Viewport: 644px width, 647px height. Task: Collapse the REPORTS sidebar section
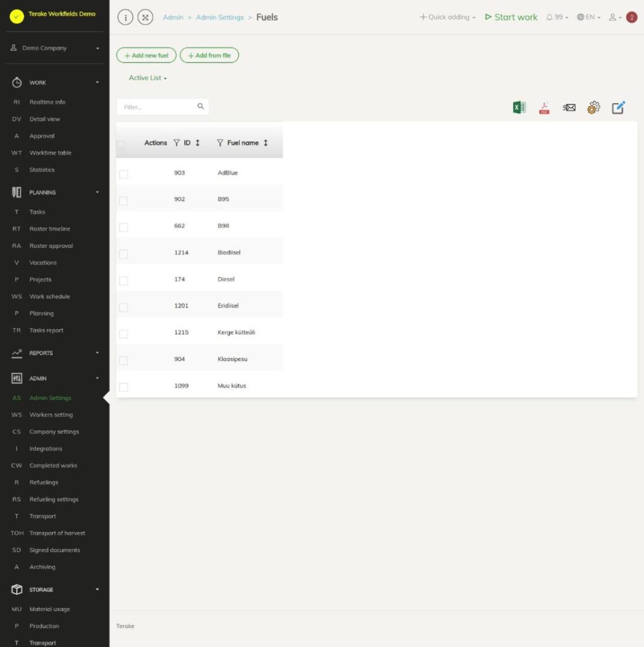coord(55,353)
